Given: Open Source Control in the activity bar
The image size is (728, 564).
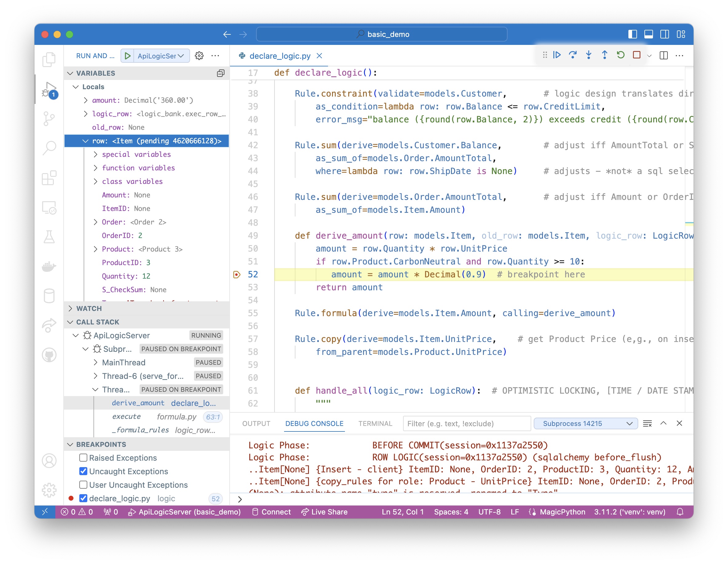Looking at the screenshot, I should tap(49, 118).
